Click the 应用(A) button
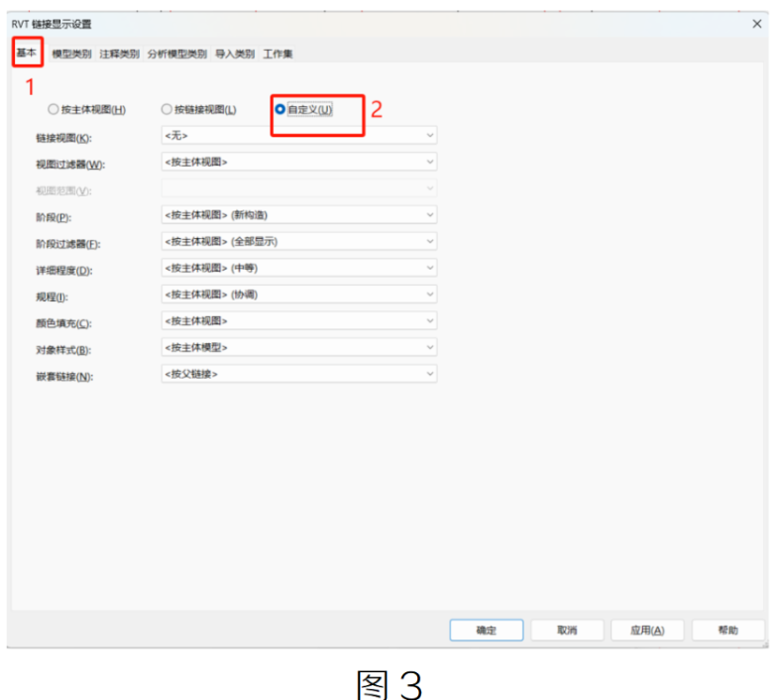Screen dimensions: 780x700 pyautogui.click(x=647, y=631)
